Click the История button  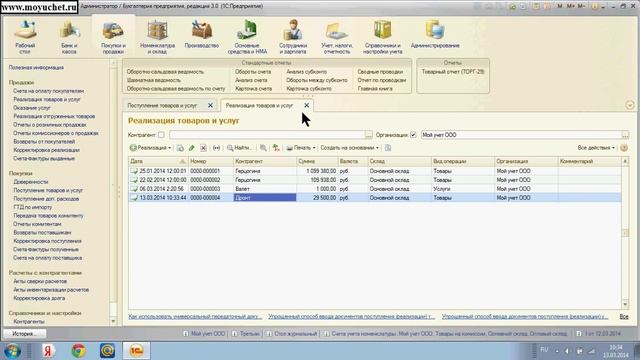[x=24, y=333]
